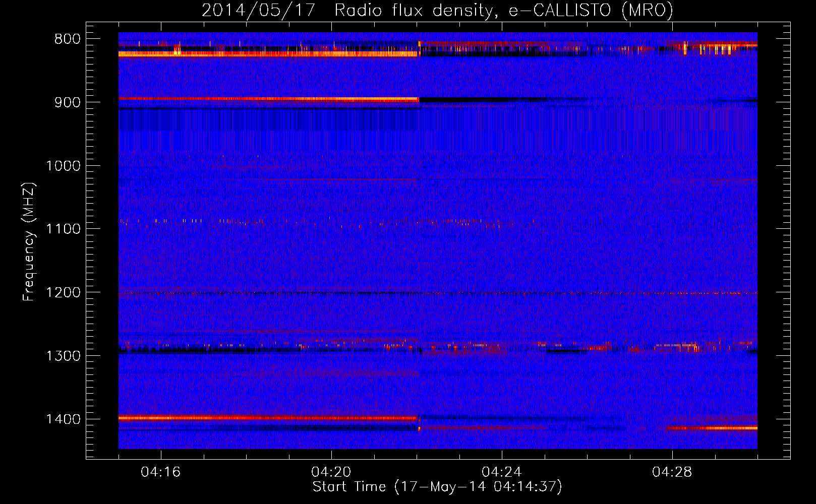Select the '900' frequency axis label
This screenshot has width=816, height=504.
[x=67, y=102]
